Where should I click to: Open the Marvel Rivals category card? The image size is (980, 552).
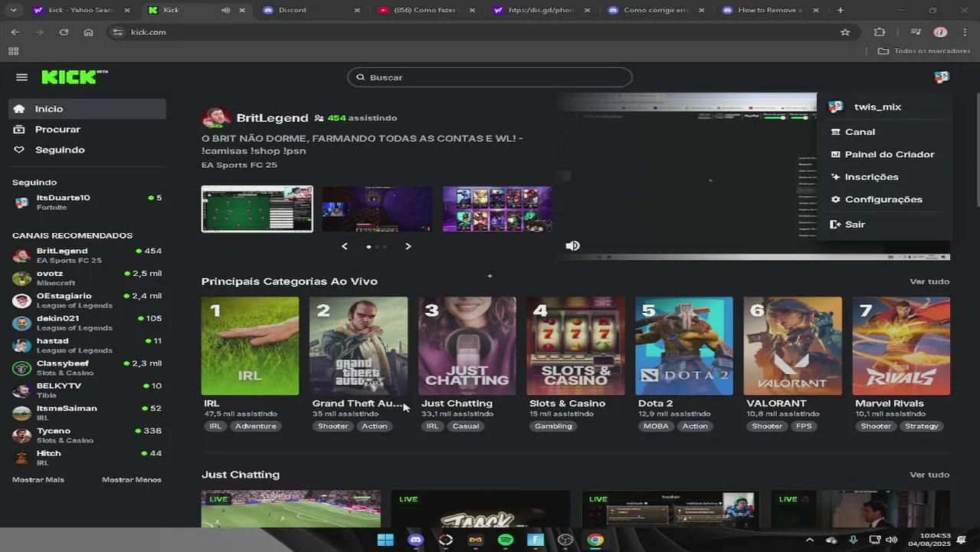click(x=902, y=347)
